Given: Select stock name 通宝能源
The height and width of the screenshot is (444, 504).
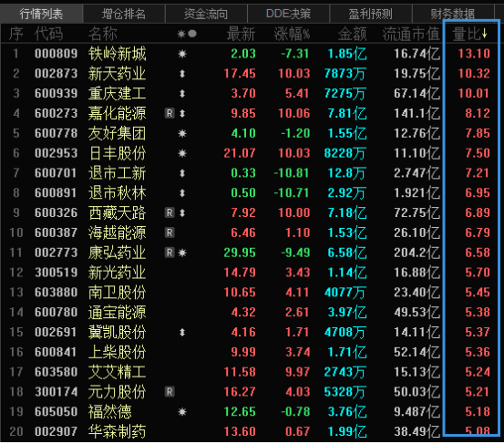Looking at the screenshot, I should tap(118, 313).
